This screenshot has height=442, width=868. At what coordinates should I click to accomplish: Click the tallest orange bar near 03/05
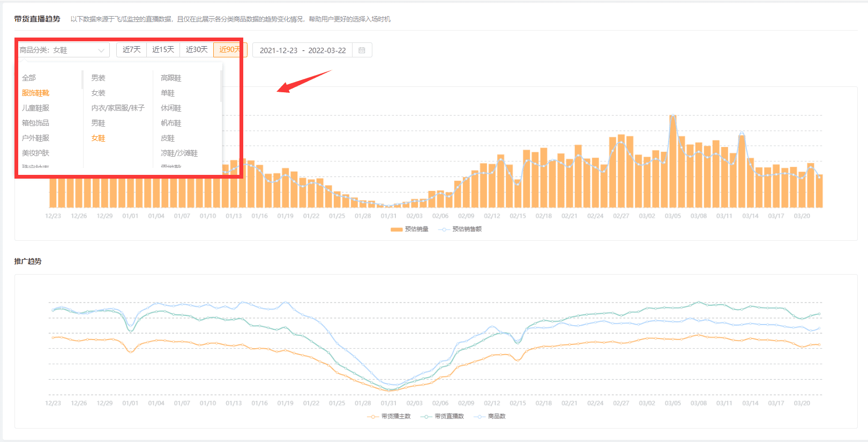point(673,161)
